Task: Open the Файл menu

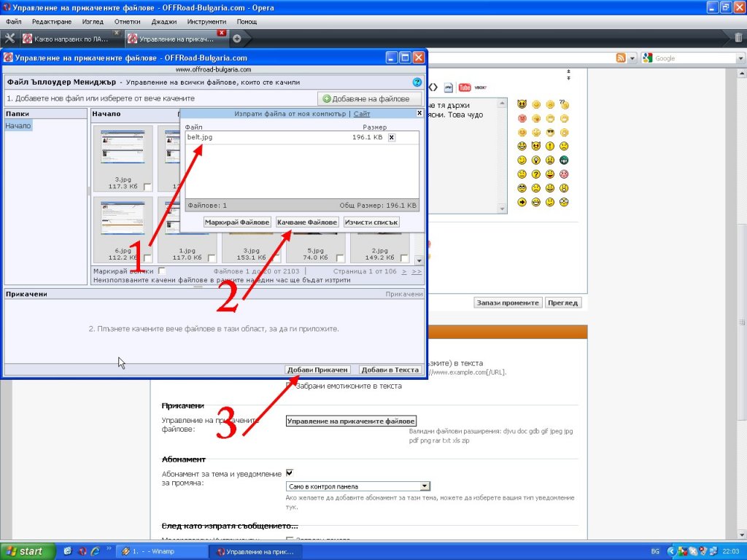Action: click(x=14, y=21)
